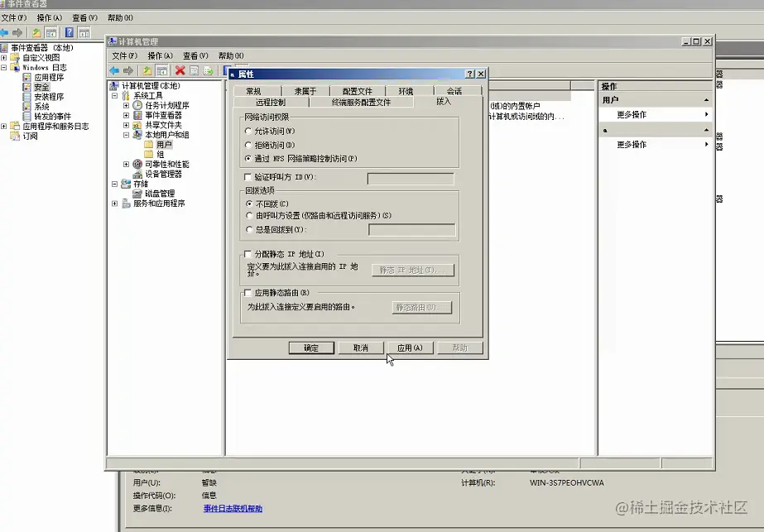Screen dimensions: 764x532
Task: Expand Applications and Services Logs node
Action: pos(4,127)
